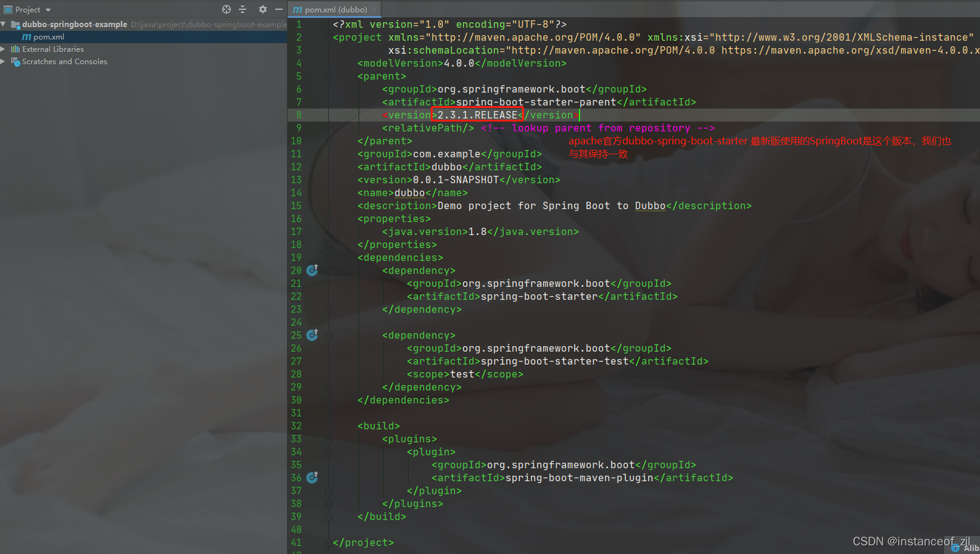Click the gutter plugin icon on line 36
The height and width of the screenshot is (554, 980).
click(312, 478)
